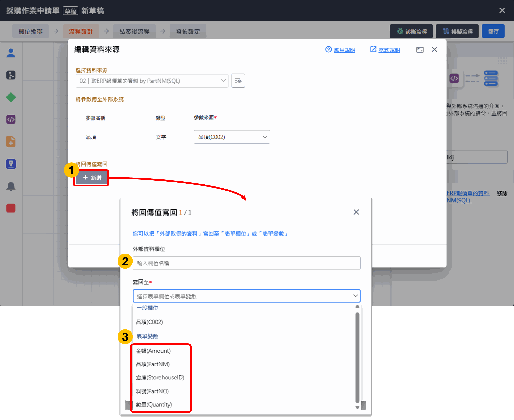
Task: Expand the 品項(C002) parameter source dropdown
Action: pyautogui.click(x=232, y=137)
